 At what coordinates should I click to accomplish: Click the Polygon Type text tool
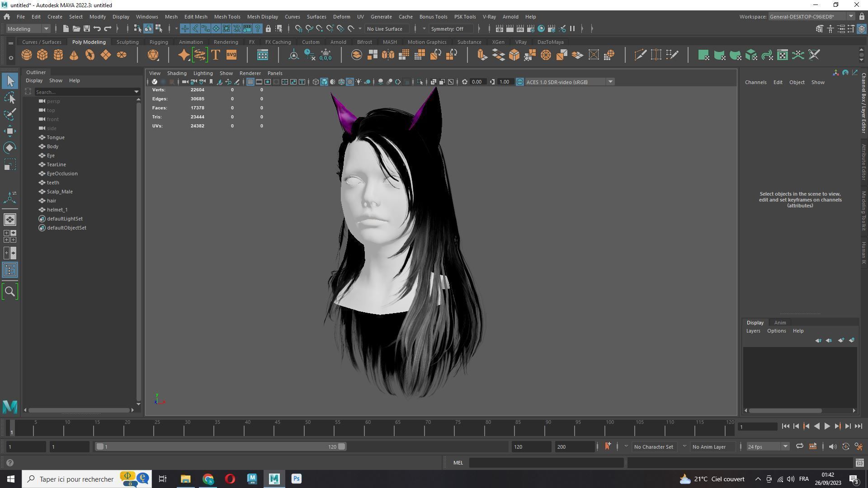click(216, 55)
